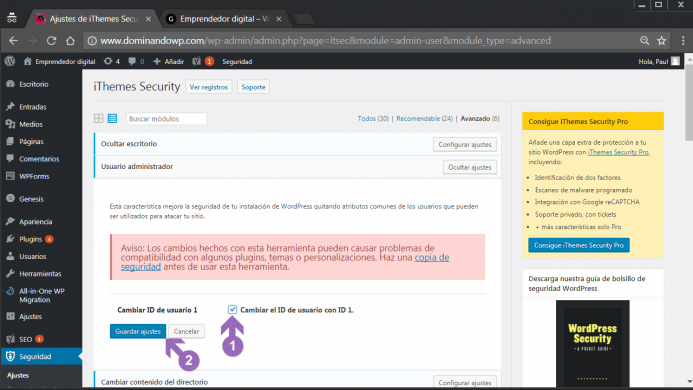This screenshot has width=693, height=390.
Task: Click WordPress Security pocket guide thumbnail
Action: pos(592,344)
